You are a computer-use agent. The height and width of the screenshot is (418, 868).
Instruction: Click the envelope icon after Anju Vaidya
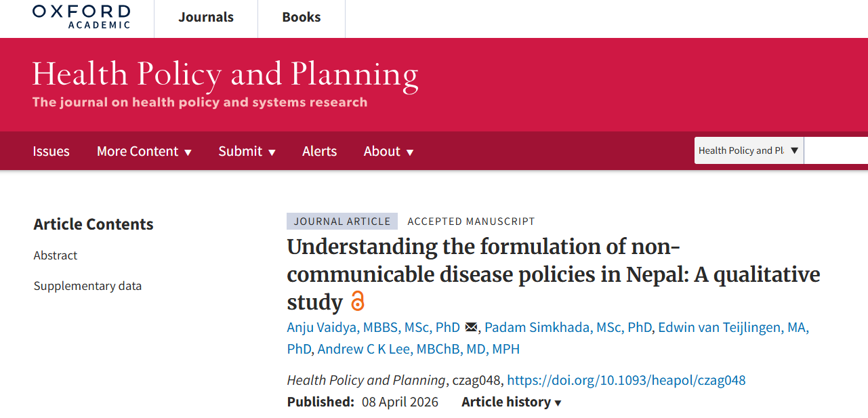coord(472,328)
